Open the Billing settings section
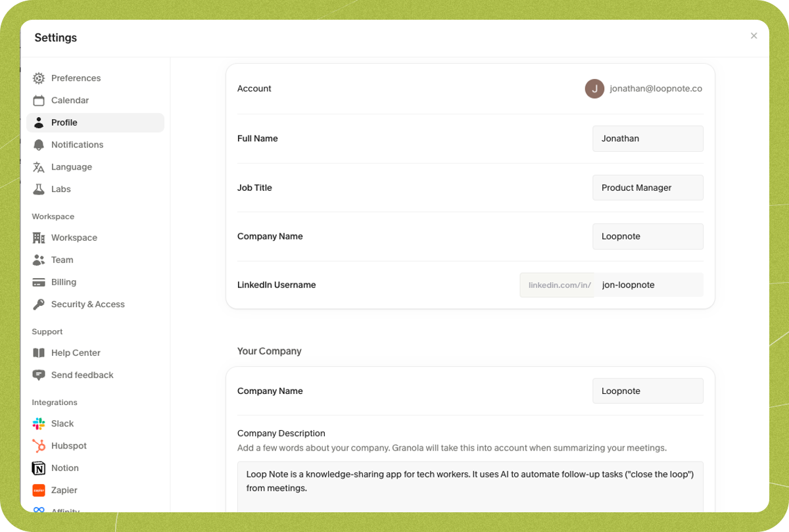 tap(64, 282)
